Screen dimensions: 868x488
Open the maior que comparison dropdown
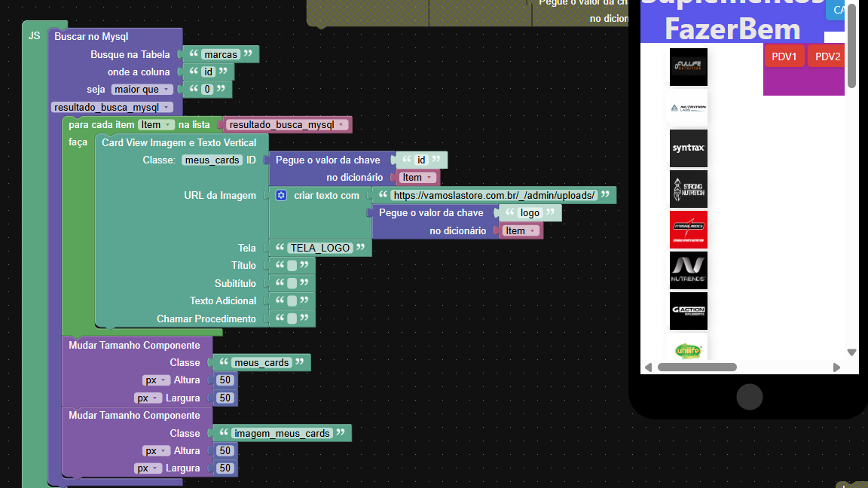pos(142,89)
